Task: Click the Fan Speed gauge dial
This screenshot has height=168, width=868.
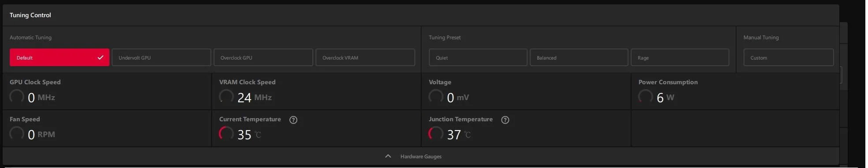Action: (17, 134)
